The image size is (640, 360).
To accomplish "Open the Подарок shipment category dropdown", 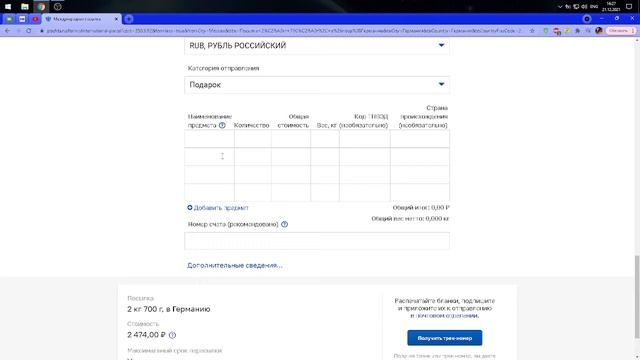I will point(317,85).
